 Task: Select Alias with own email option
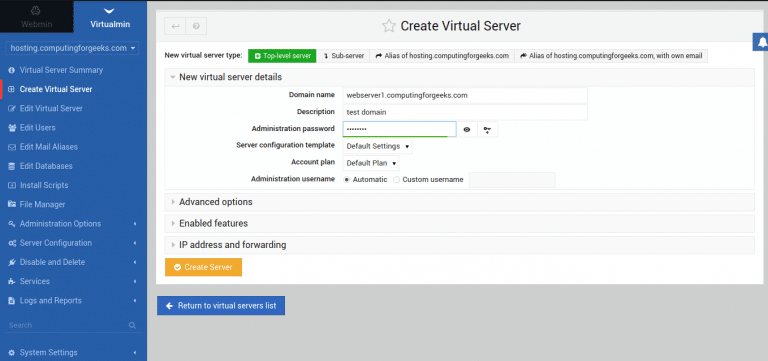[x=611, y=56]
